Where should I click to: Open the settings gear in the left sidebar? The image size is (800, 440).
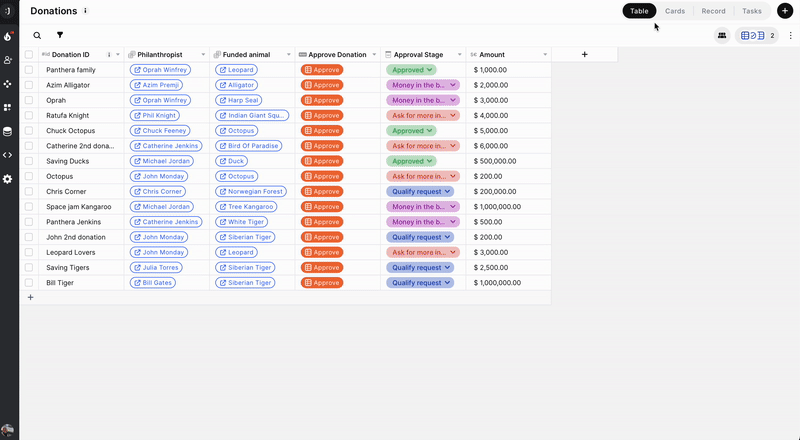(x=8, y=179)
